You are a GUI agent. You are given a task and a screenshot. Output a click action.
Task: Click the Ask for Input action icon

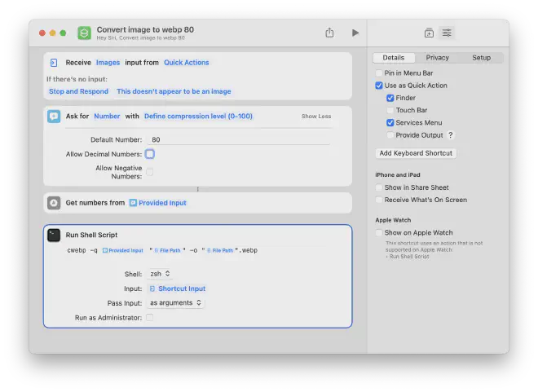tap(54, 116)
